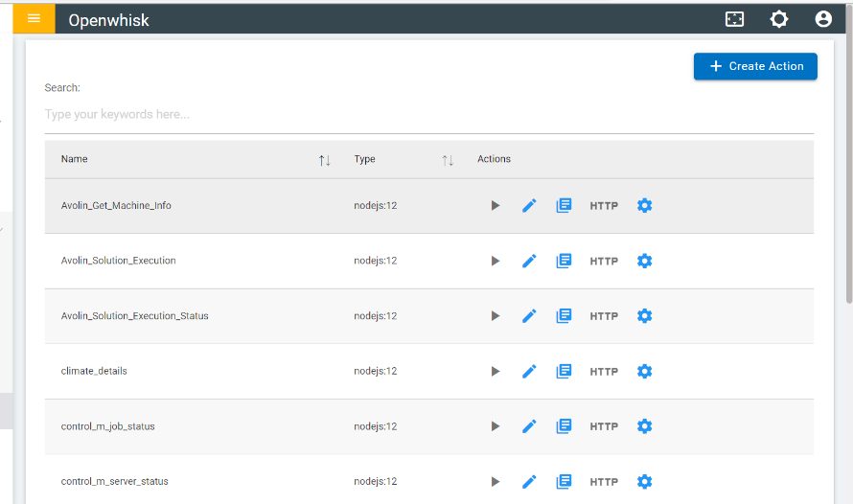Screen dimensions: 853x504
Task: Open settings for Avolin_Get_Machine_Info action
Action: [x=645, y=206]
